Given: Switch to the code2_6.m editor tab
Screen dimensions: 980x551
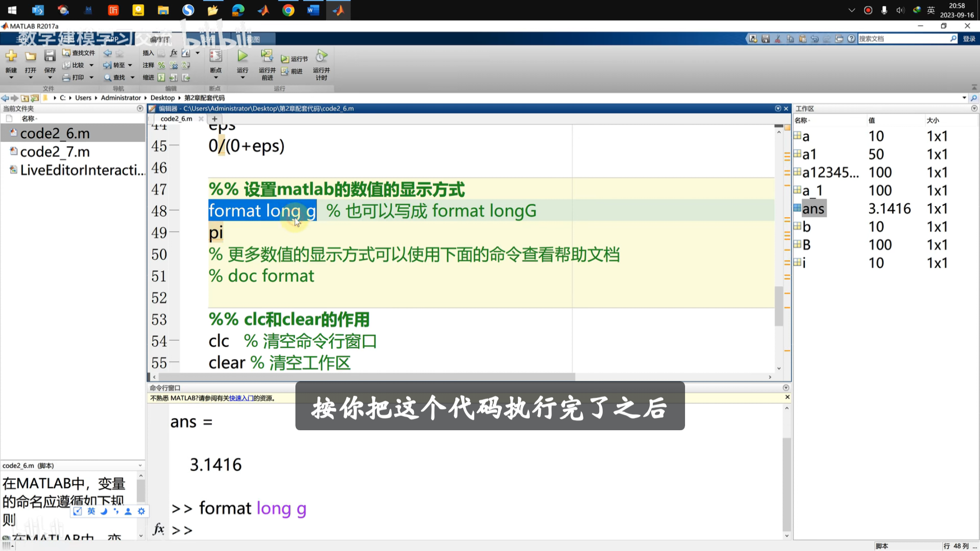Looking at the screenshot, I should 176,118.
